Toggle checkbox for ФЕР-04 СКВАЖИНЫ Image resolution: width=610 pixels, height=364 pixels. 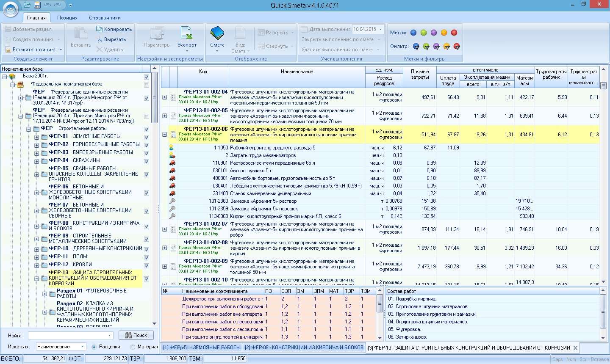pyautogui.click(x=147, y=162)
